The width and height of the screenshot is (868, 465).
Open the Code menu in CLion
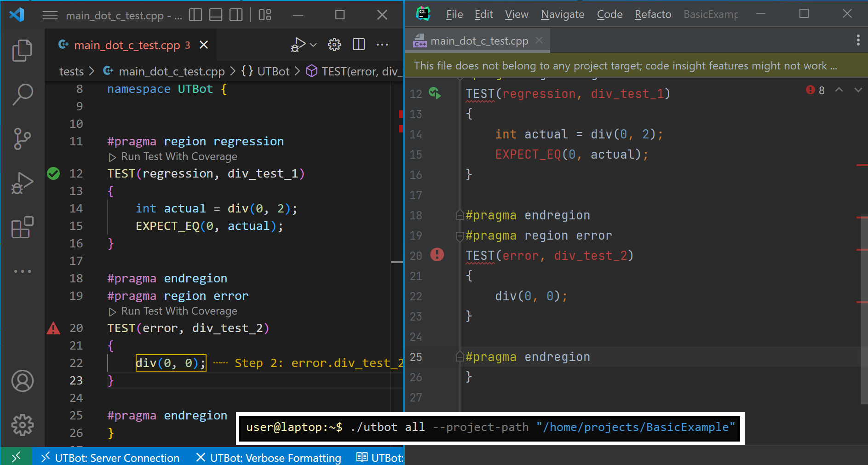tap(609, 14)
